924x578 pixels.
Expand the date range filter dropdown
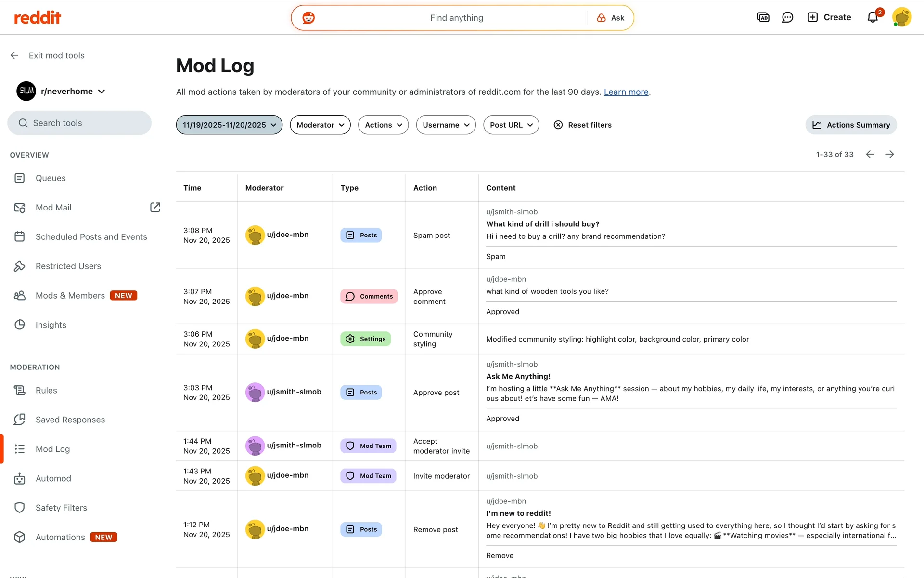point(229,125)
